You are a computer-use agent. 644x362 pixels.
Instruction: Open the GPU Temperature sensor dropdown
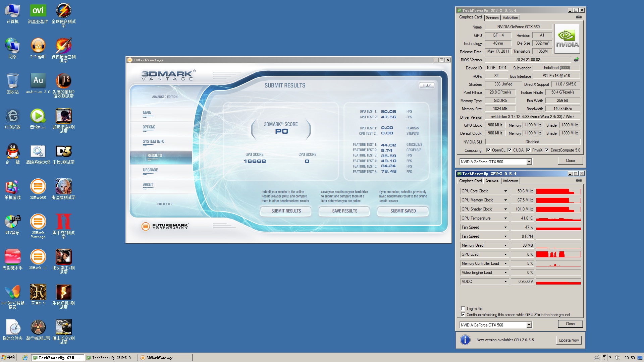pos(505,218)
